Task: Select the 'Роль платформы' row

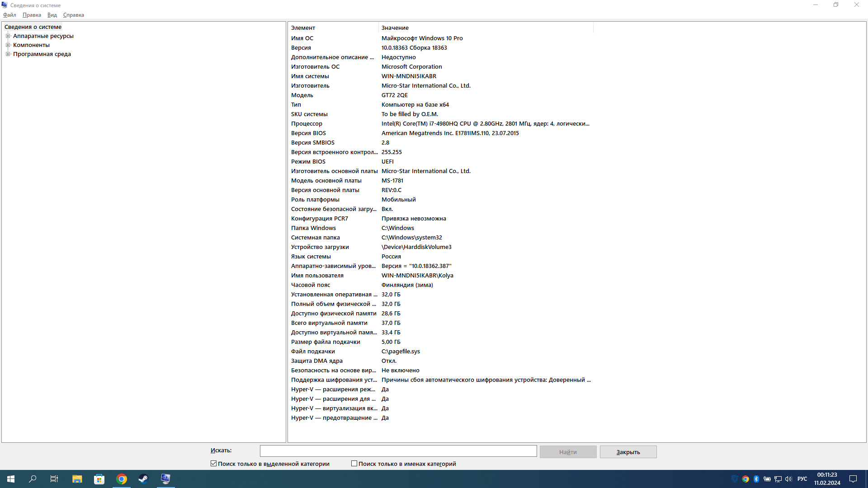Action: pyautogui.click(x=441, y=200)
